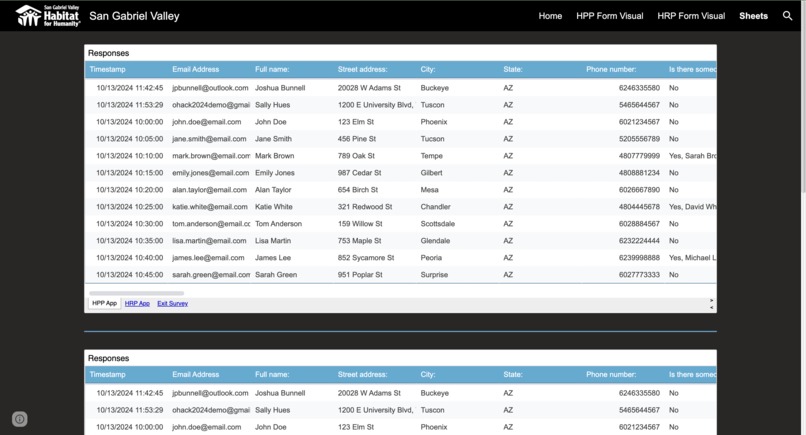Select the jpbunnell@outlook.com cell in first table

[210, 88]
